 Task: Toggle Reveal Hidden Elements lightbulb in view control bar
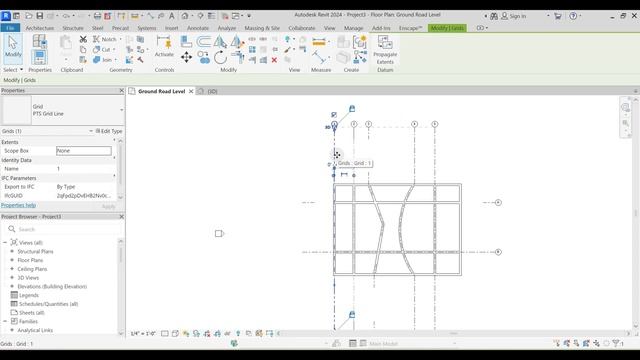tap(238, 333)
